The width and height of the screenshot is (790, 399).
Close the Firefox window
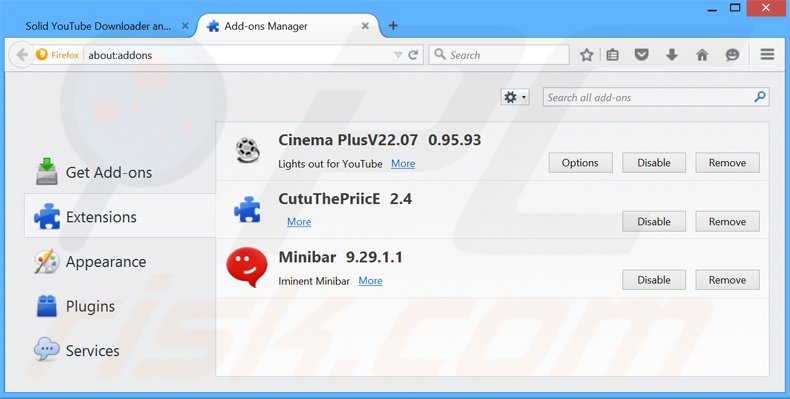click(x=765, y=8)
